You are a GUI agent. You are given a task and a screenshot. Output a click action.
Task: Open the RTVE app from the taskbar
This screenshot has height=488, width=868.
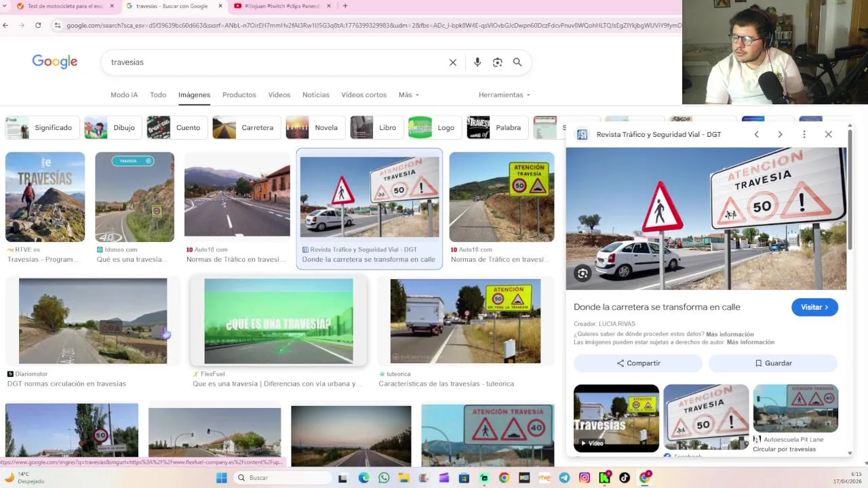click(x=544, y=478)
